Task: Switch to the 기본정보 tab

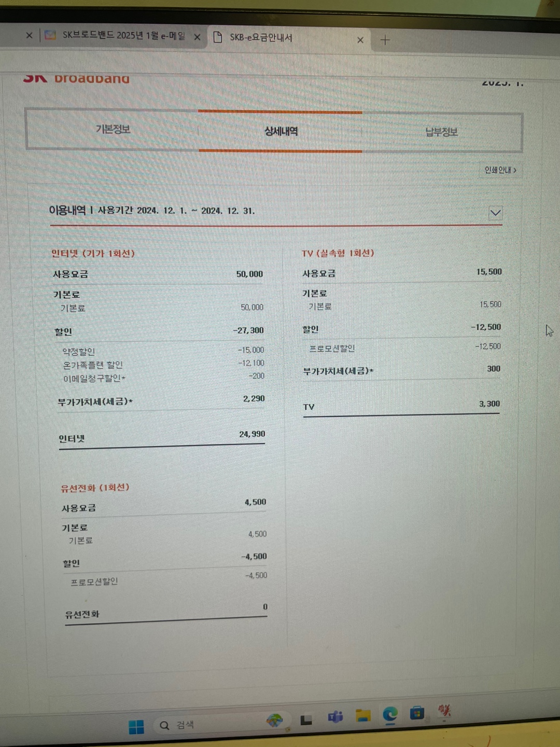Action: click(x=113, y=129)
